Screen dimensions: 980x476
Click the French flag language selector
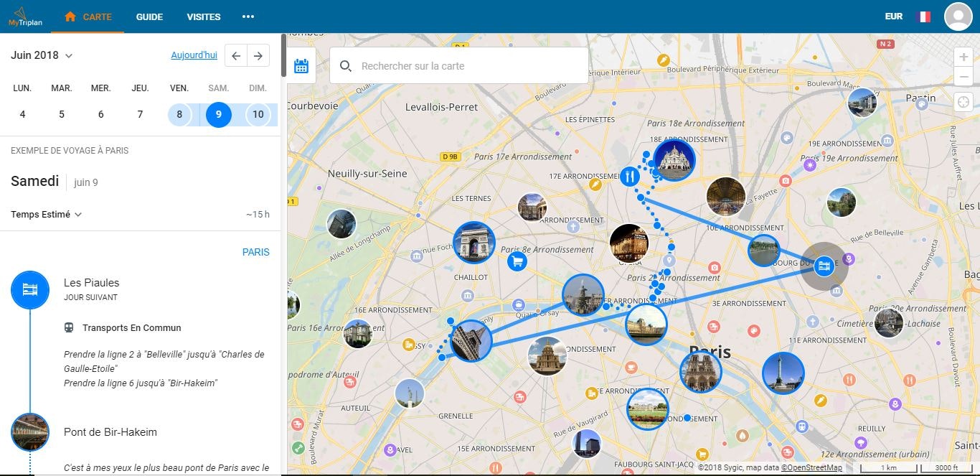[x=923, y=17]
